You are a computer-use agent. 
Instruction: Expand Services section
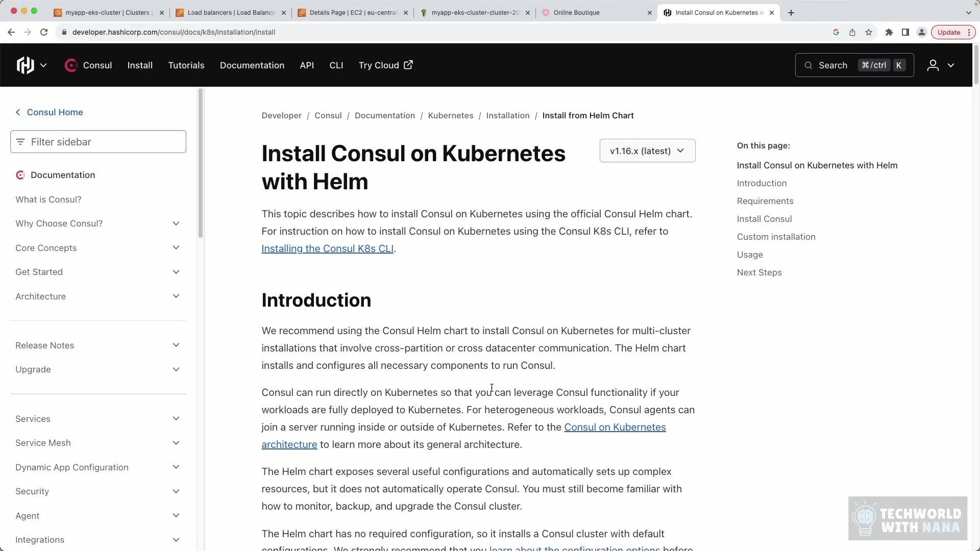pos(98,419)
